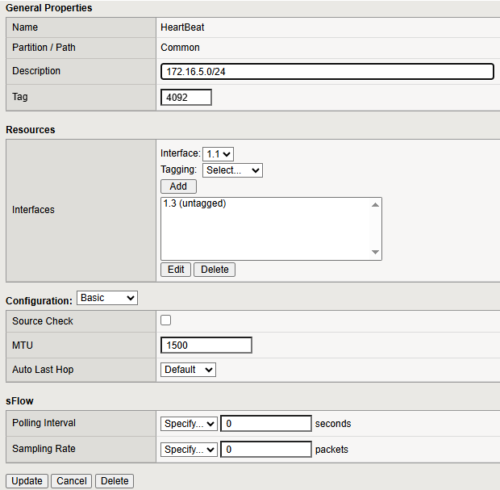Expand the Configuration Basic dropdown
500x490 pixels.
point(107,298)
